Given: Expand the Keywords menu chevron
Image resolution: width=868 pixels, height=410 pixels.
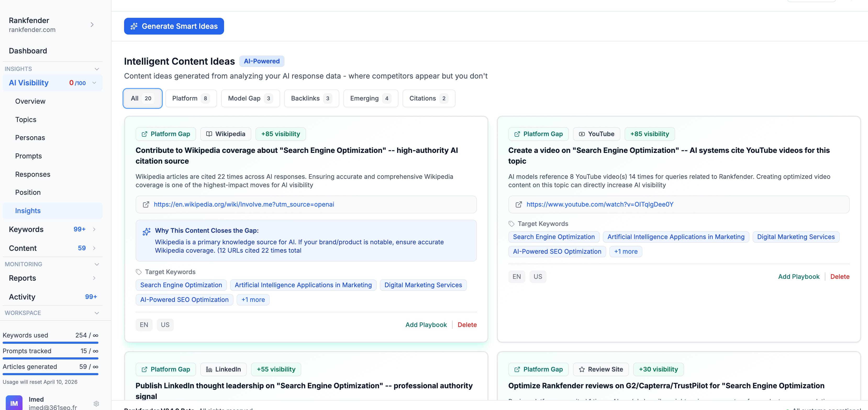Looking at the screenshot, I should (x=94, y=229).
